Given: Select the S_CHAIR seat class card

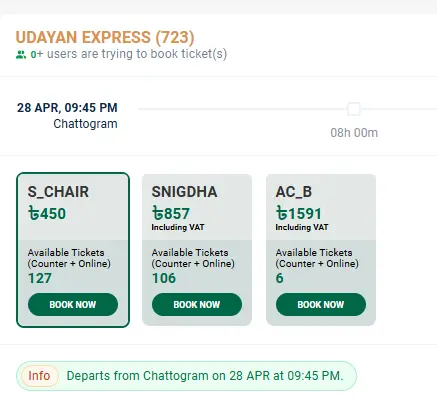Looking at the screenshot, I should pos(73,250).
